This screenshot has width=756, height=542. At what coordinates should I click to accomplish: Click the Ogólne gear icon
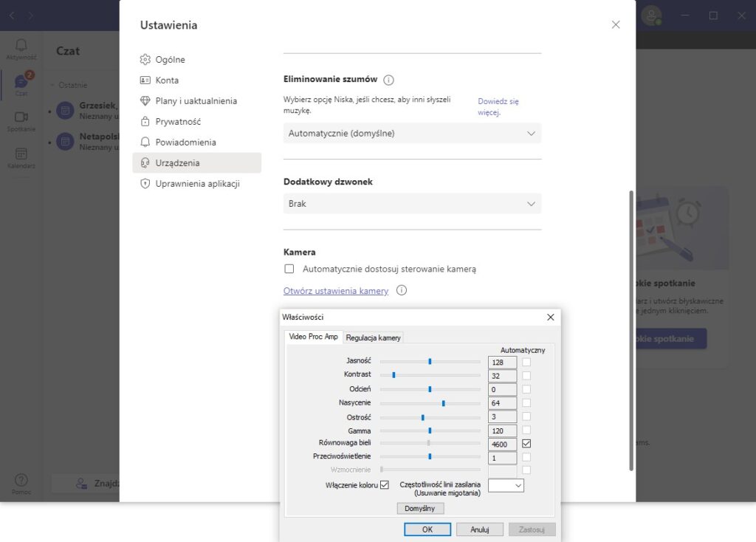[x=145, y=59]
